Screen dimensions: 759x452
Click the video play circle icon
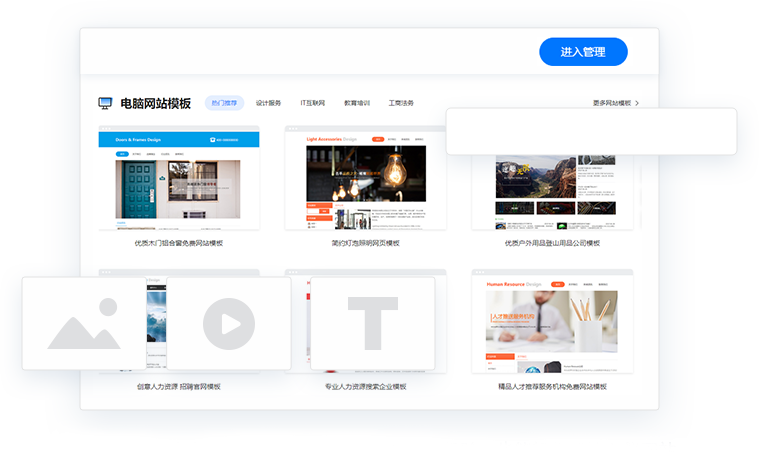[x=228, y=324]
